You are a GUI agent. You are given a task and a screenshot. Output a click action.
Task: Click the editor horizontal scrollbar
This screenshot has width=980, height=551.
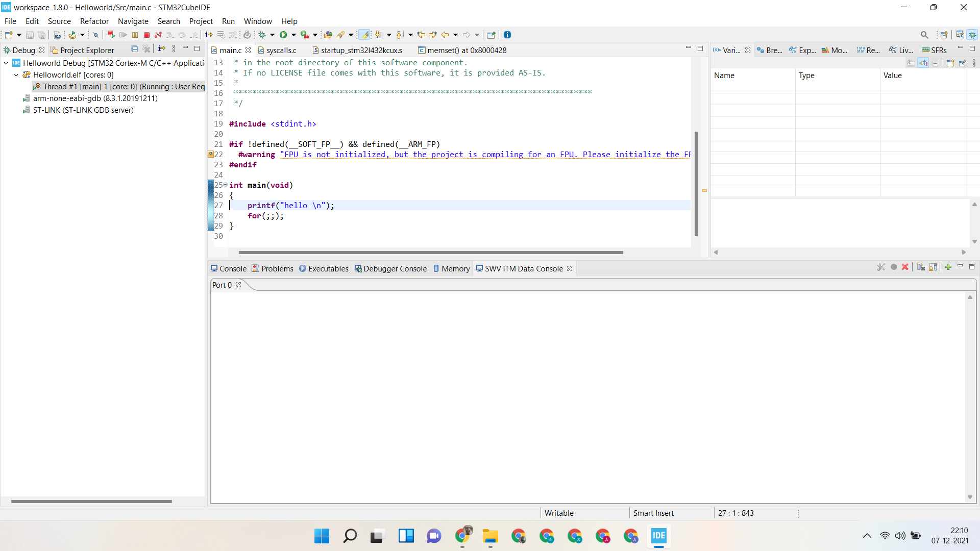click(x=431, y=252)
